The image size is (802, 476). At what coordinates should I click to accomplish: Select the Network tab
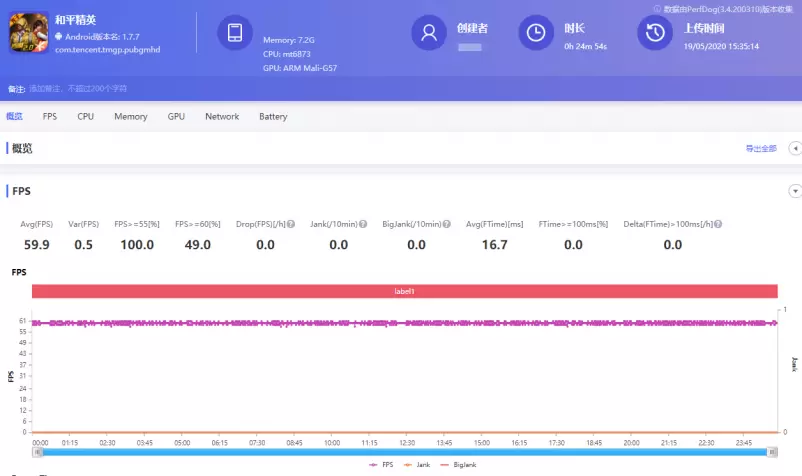click(x=222, y=116)
